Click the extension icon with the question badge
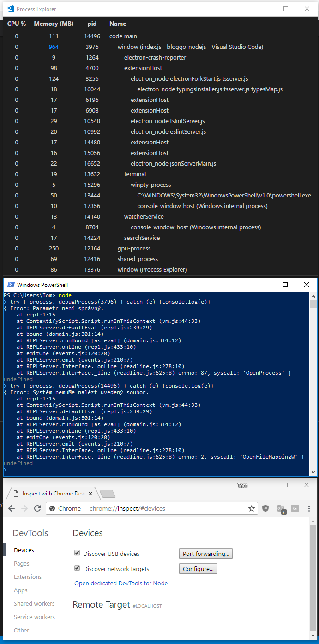The width and height of the screenshot is (319, 644). (281, 508)
